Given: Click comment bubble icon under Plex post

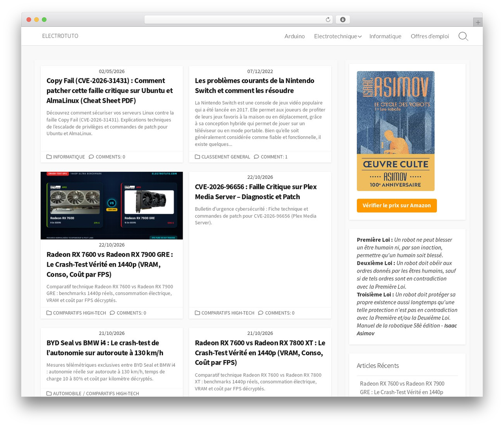Looking at the screenshot, I should pyautogui.click(x=261, y=313).
